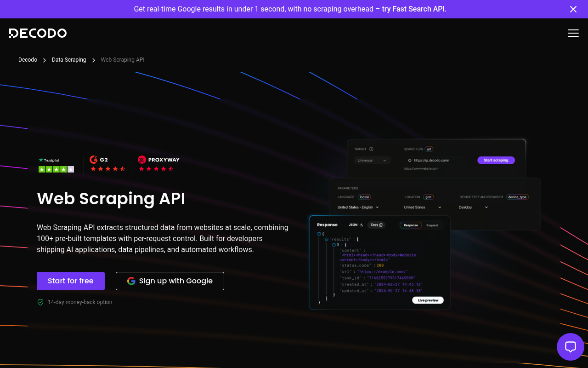Image resolution: width=588 pixels, height=368 pixels.
Task: Click the Google logo in sign-up button
Action: [x=131, y=281]
